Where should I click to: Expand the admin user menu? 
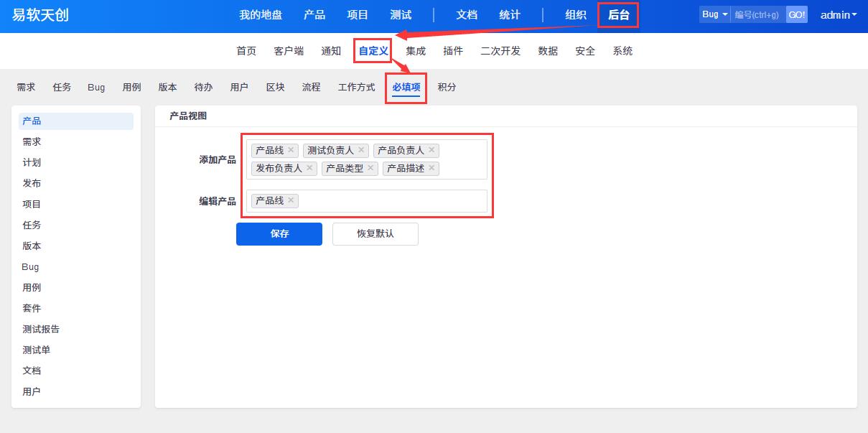838,14
